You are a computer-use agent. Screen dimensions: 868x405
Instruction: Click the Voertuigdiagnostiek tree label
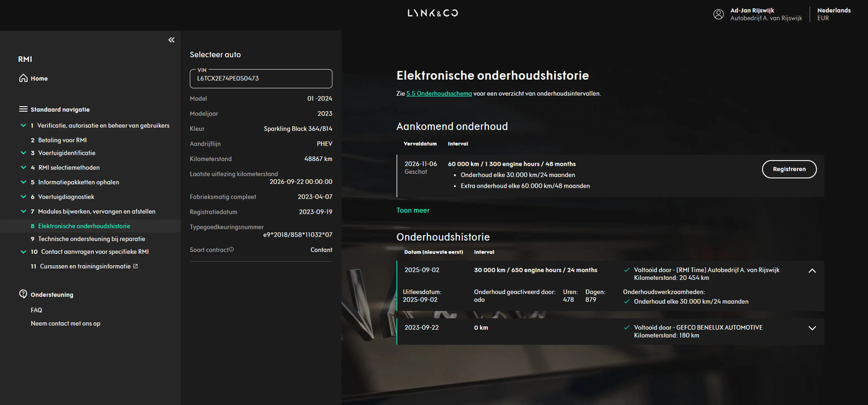point(66,197)
